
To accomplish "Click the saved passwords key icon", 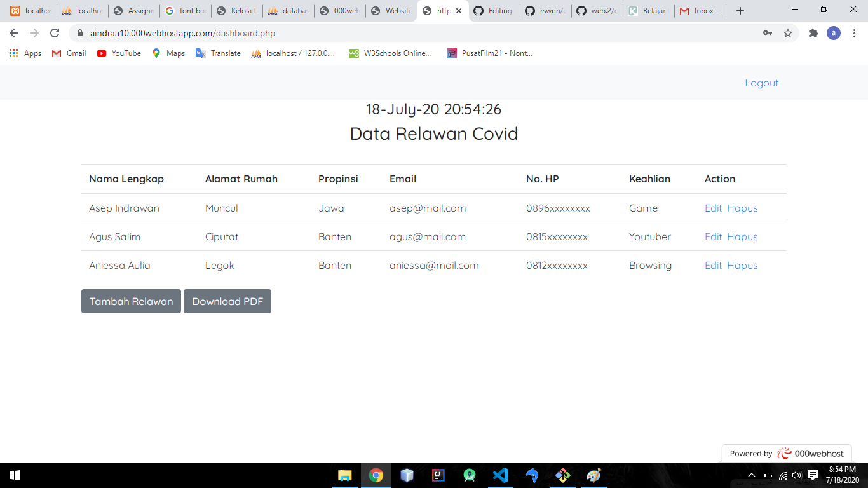I will point(768,32).
